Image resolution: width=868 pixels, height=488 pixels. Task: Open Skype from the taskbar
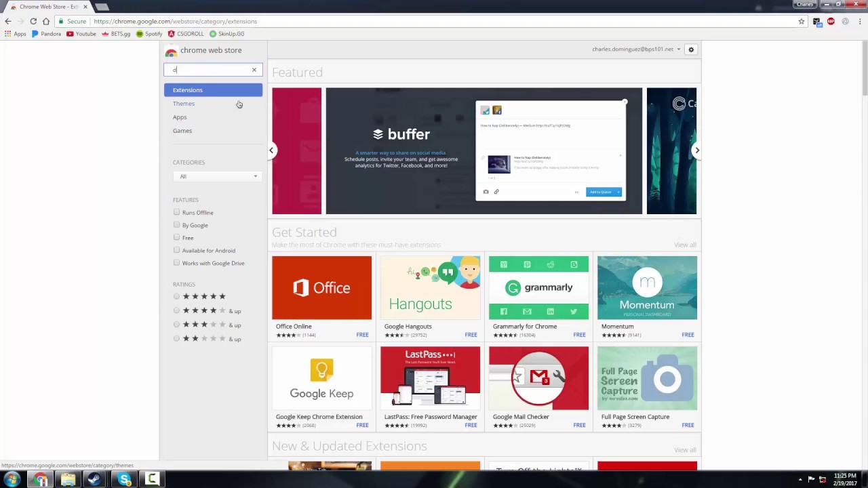124,480
